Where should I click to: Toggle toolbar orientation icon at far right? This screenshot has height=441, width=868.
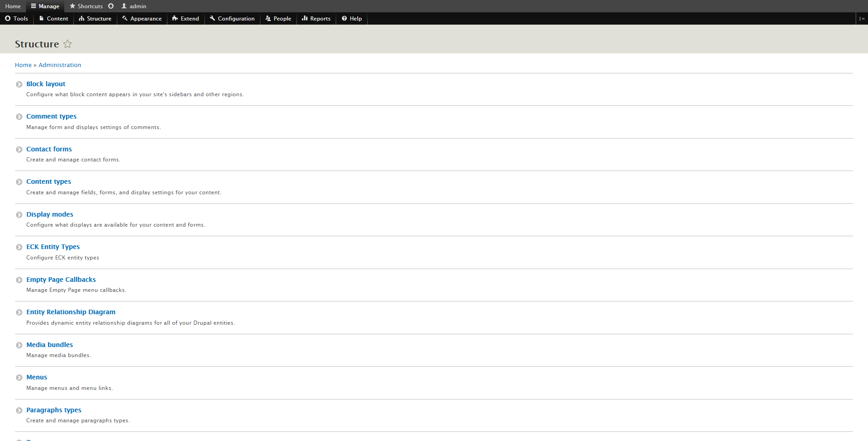(862, 19)
